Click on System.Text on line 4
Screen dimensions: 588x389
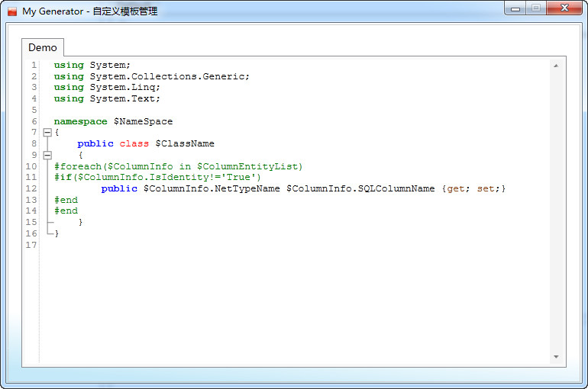(x=122, y=98)
